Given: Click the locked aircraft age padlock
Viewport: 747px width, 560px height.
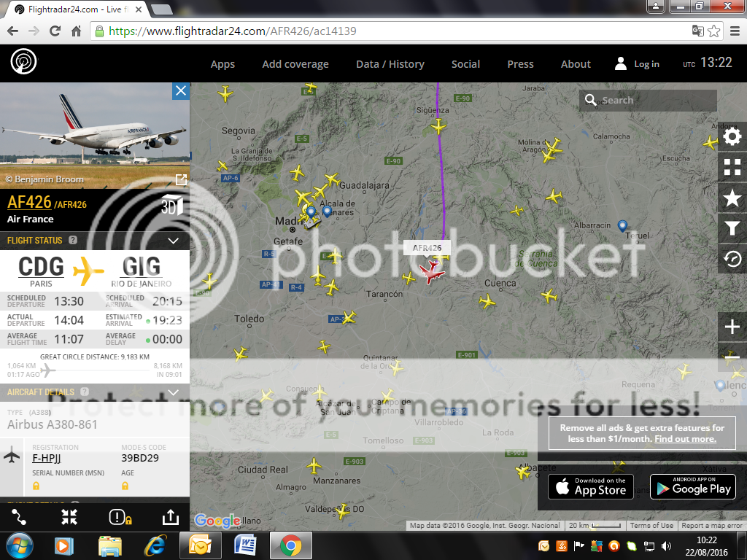Looking at the screenshot, I should (x=125, y=486).
